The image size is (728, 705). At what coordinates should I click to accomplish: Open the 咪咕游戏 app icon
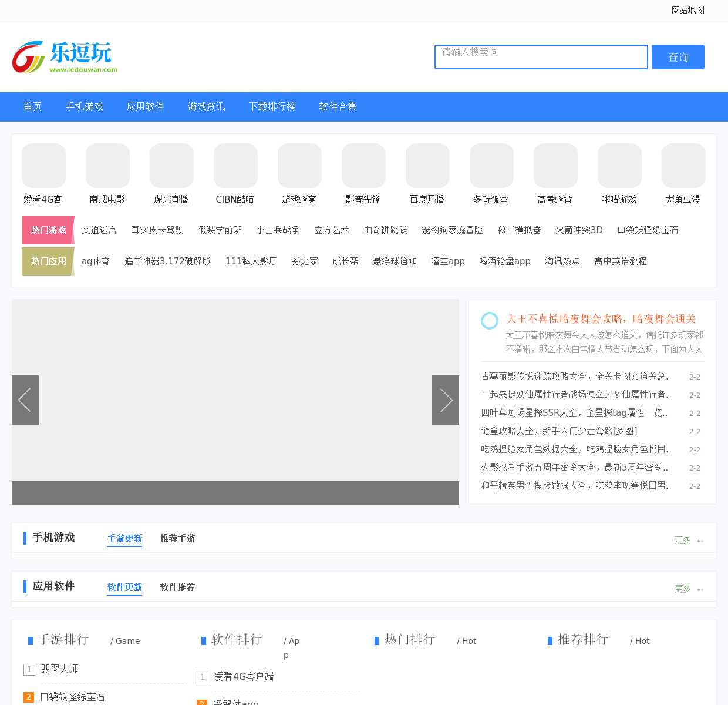pyautogui.click(x=619, y=166)
